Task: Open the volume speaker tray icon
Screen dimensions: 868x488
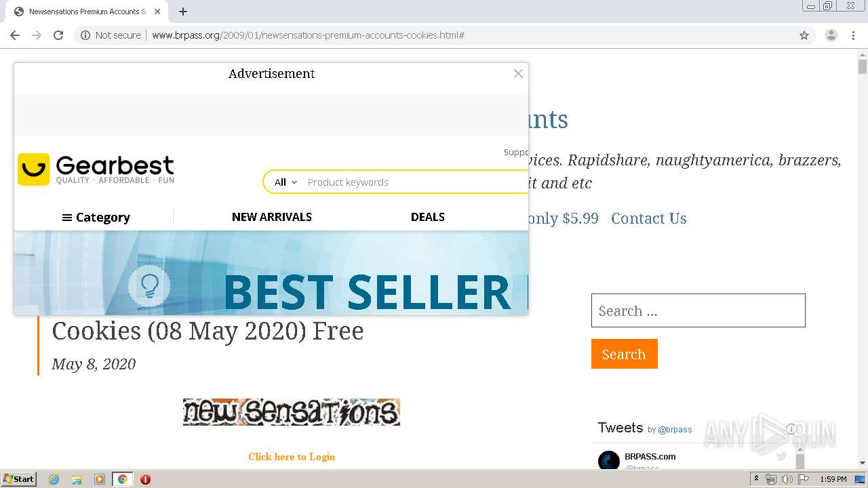Action: 787,479
